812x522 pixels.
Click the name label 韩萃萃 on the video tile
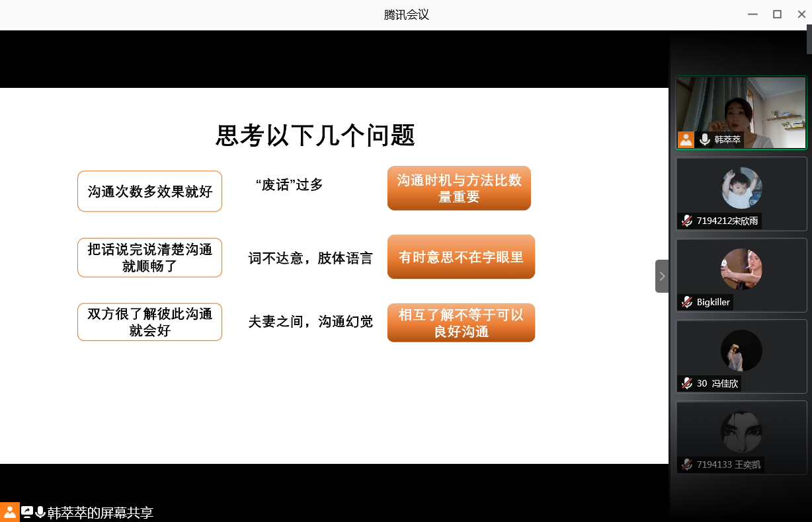click(727, 139)
